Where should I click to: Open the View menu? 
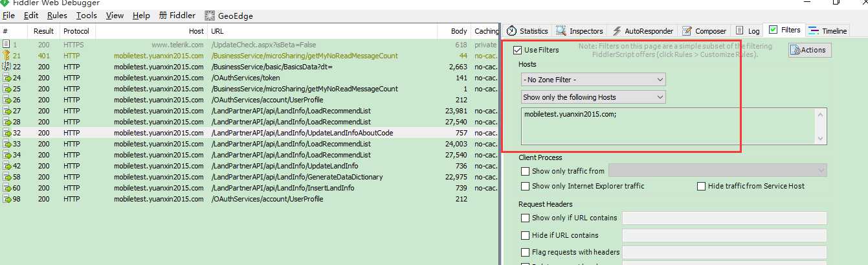pos(115,16)
